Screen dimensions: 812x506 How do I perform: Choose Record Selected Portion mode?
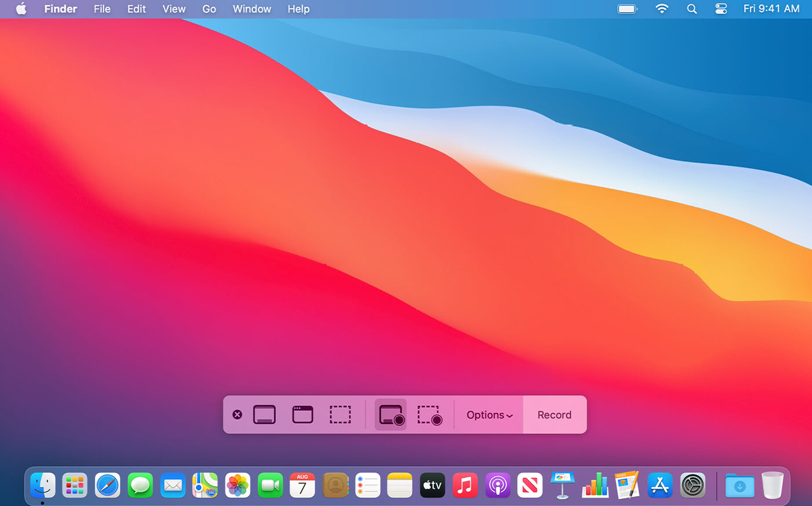[430, 415]
